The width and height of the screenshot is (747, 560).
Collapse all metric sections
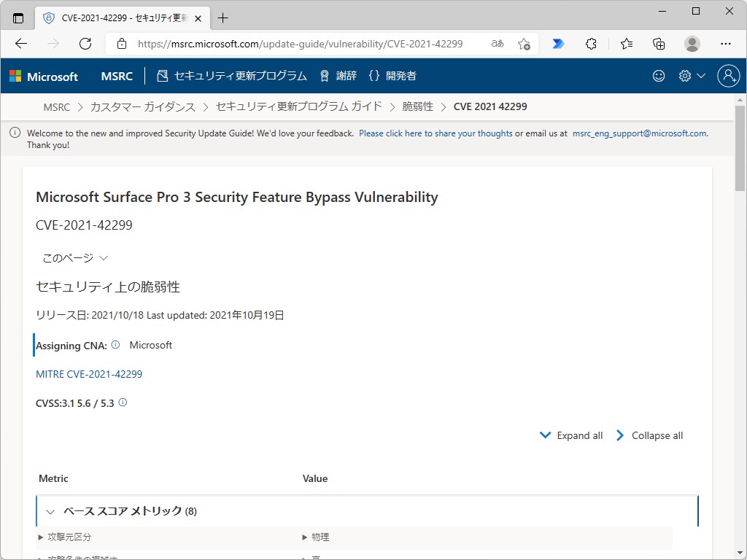click(649, 435)
